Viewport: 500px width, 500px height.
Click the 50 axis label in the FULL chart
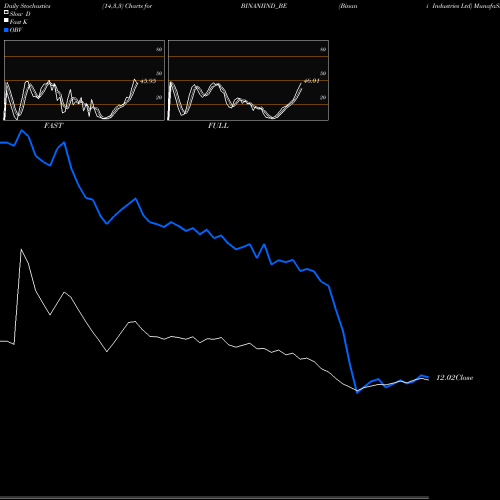point(323,73)
